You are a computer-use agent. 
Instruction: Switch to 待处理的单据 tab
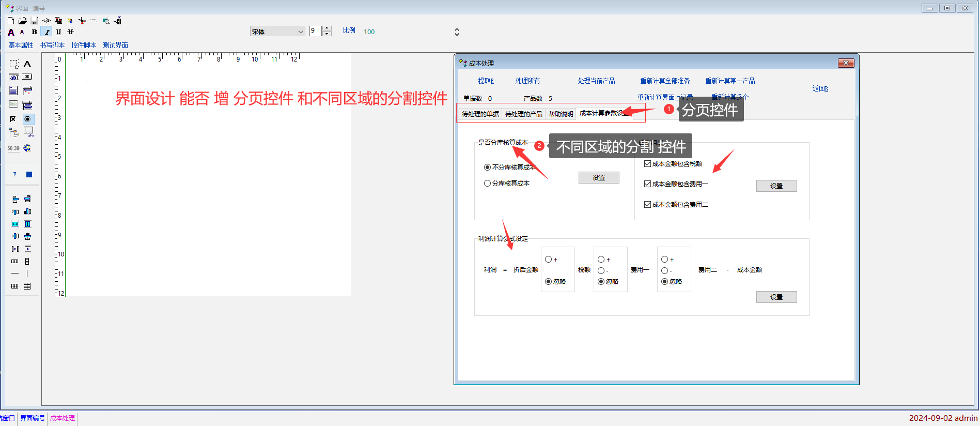480,114
